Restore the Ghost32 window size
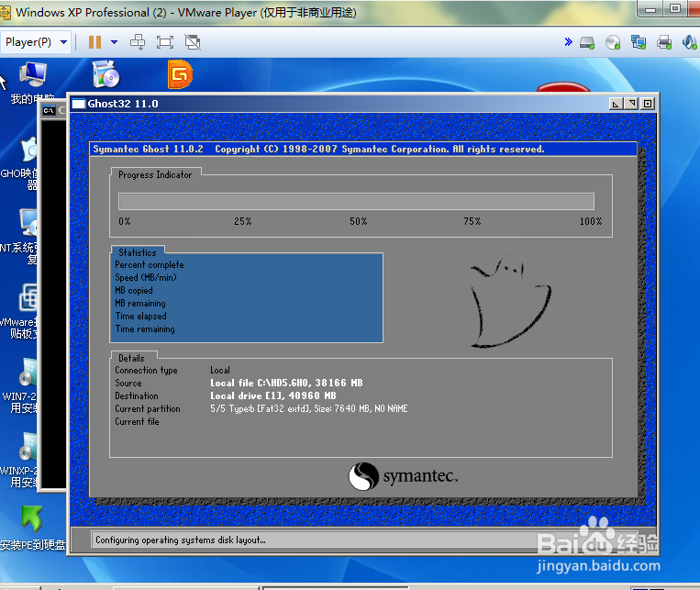Viewport: 700px width, 590px height. (x=631, y=104)
